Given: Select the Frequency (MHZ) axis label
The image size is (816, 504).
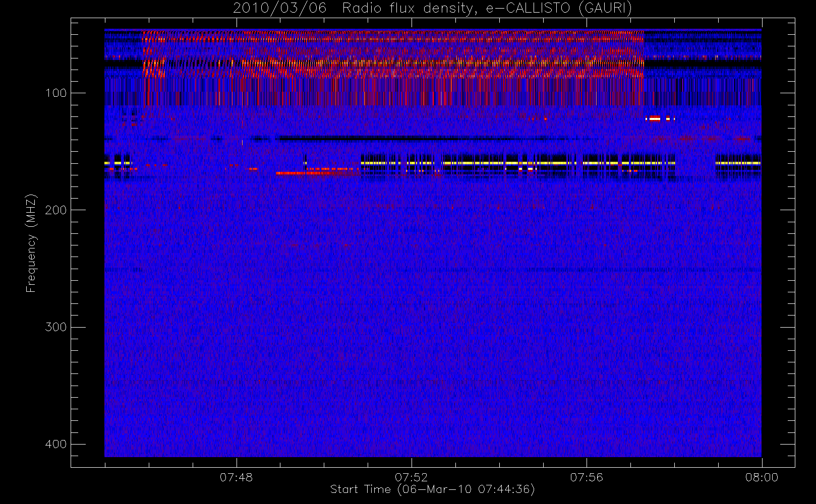Looking at the screenshot, I should (x=31, y=243).
